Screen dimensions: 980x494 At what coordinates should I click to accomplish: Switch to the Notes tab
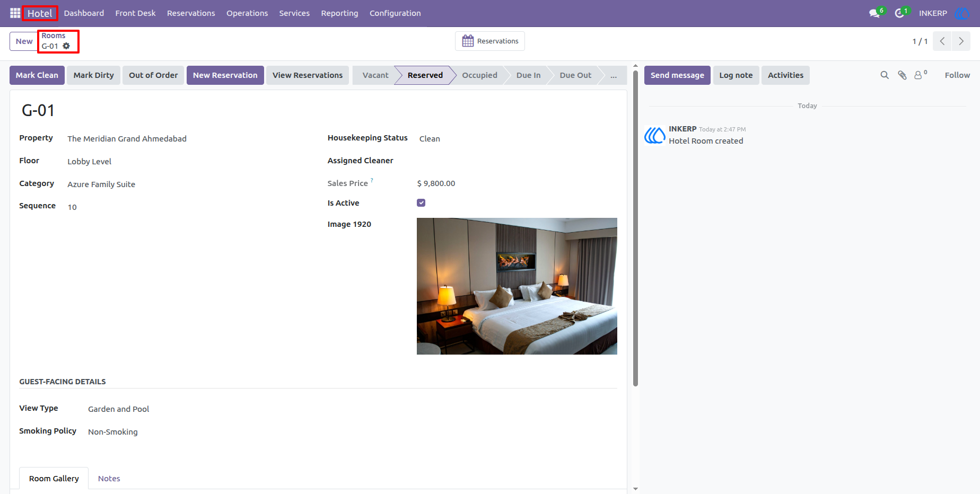[x=109, y=479]
